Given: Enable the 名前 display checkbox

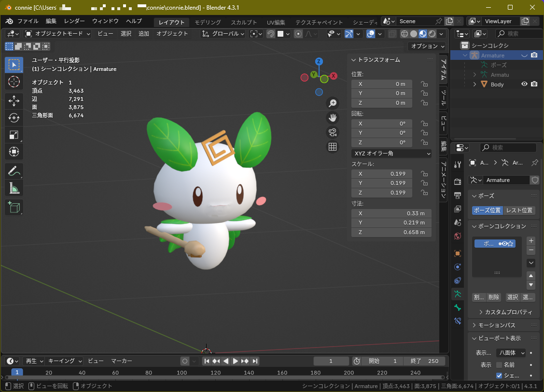Looking at the screenshot, I should click(x=499, y=365).
